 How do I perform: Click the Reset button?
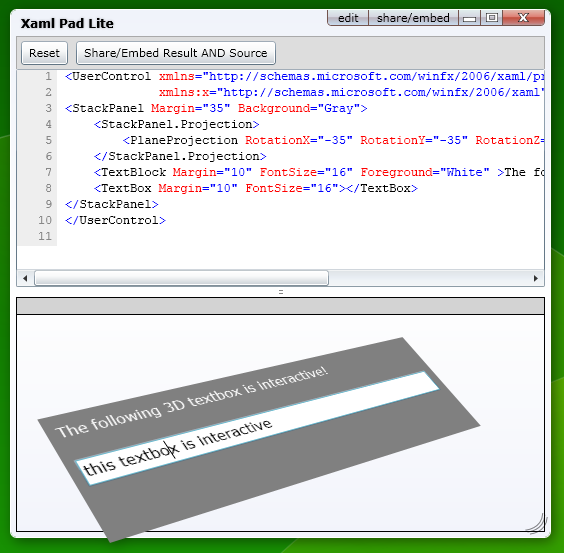44,53
